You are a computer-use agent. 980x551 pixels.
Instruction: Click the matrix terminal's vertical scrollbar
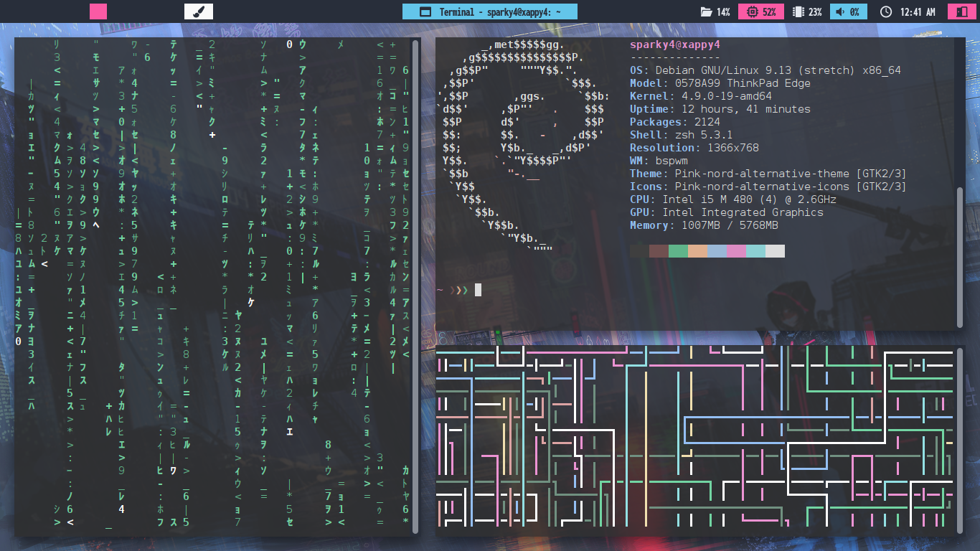pyautogui.click(x=415, y=287)
